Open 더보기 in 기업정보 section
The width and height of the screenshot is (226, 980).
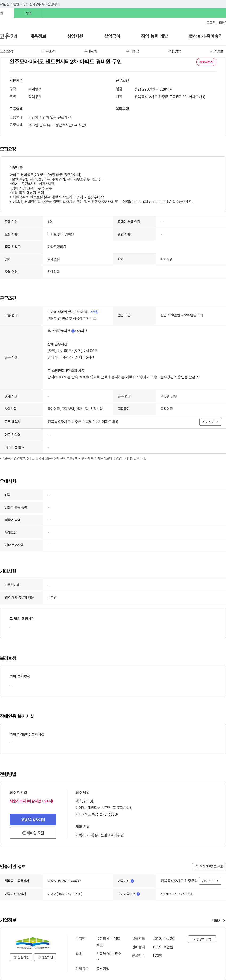tap(218, 920)
